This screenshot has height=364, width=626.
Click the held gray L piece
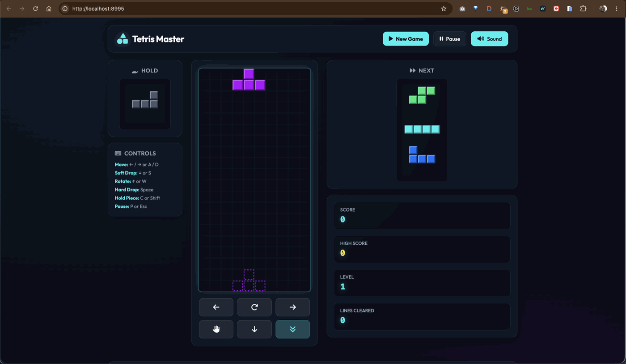pyautogui.click(x=145, y=100)
